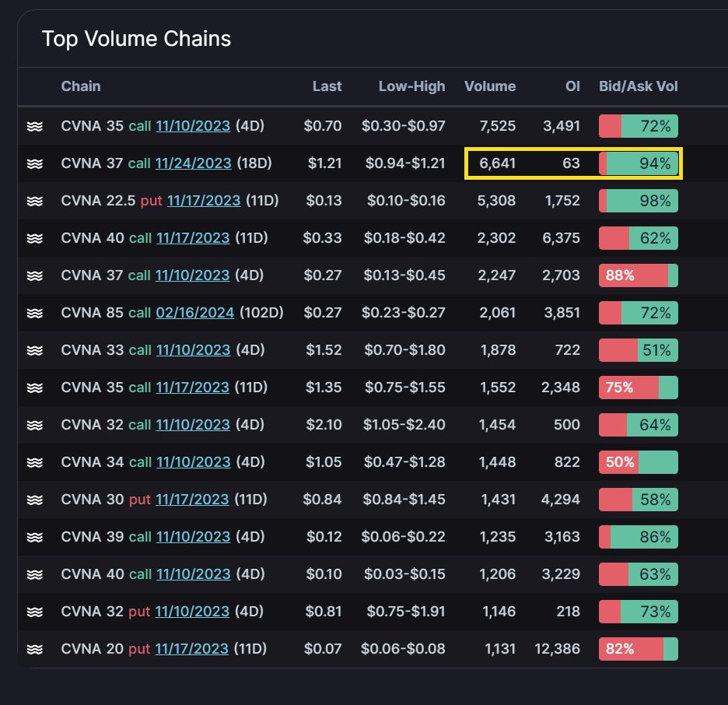The image size is (728, 705).
Task: Open the 11/24/2023 expiry date link
Action: tap(193, 163)
